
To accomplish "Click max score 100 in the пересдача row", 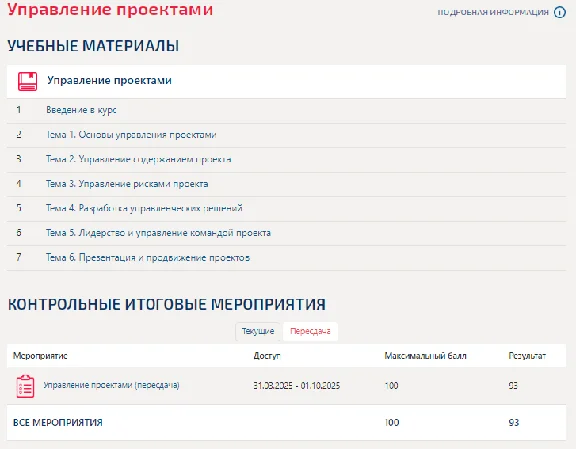I will click(x=391, y=385).
